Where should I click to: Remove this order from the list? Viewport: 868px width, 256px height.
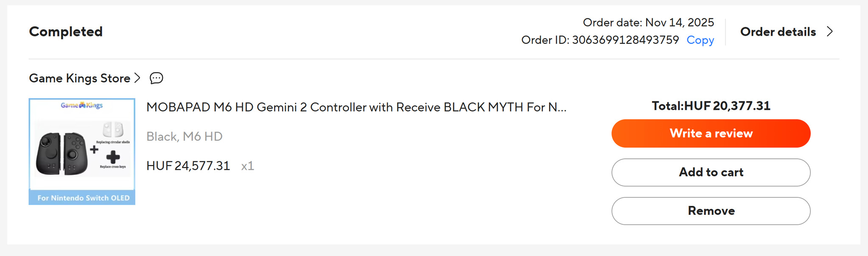pos(711,211)
